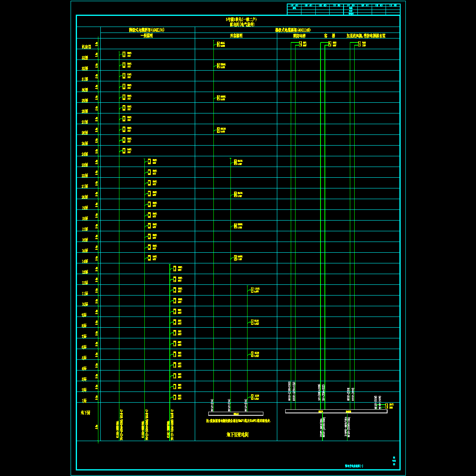476x476 pixels.
Task: Click the '20层' floor label
Action: (85, 197)
